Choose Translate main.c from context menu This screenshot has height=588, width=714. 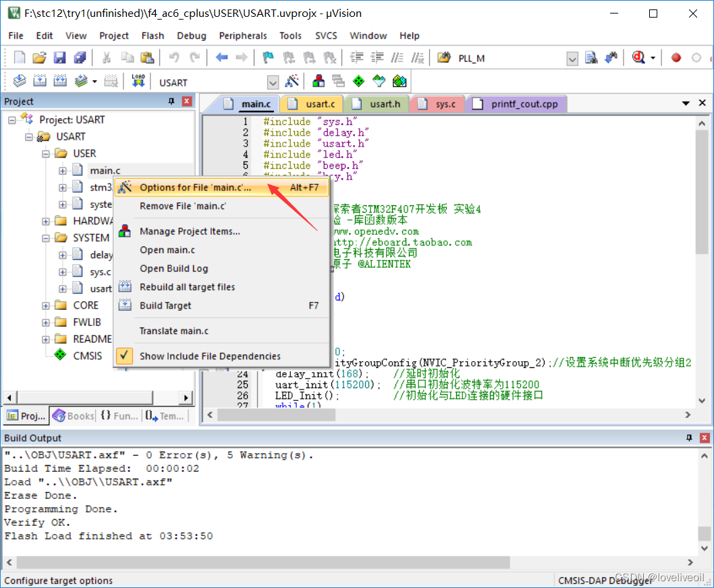click(x=221, y=331)
